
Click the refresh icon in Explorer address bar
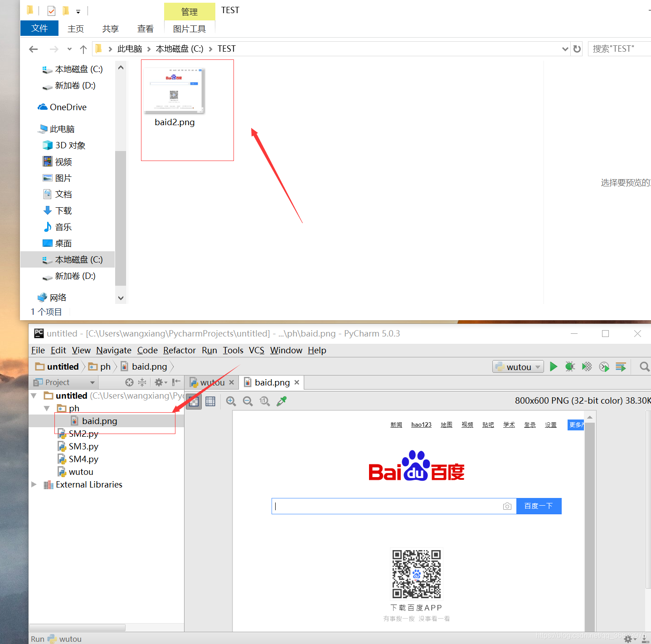pyautogui.click(x=576, y=49)
